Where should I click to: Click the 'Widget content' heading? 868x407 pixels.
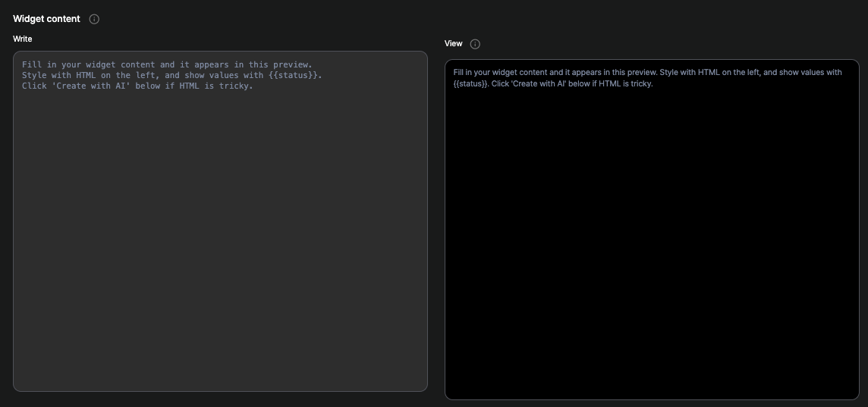pyautogui.click(x=46, y=19)
